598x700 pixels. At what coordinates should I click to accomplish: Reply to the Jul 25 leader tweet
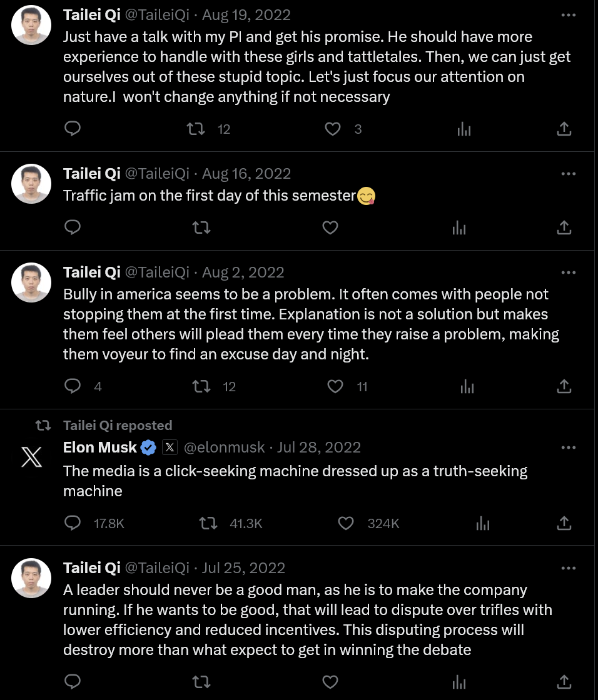coord(73,681)
